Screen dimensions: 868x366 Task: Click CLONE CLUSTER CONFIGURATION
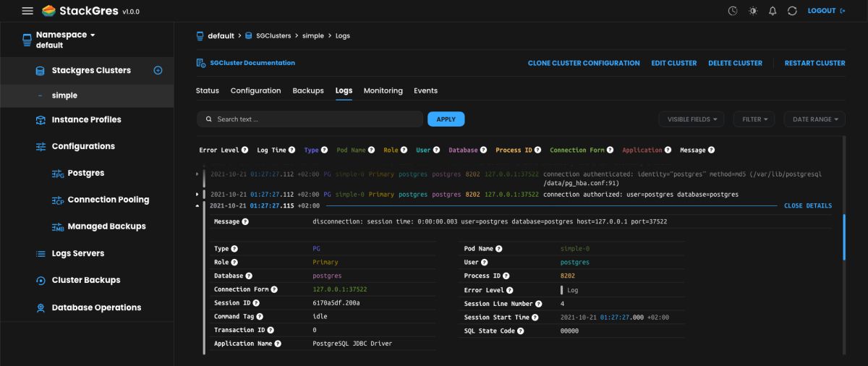[584, 63]
